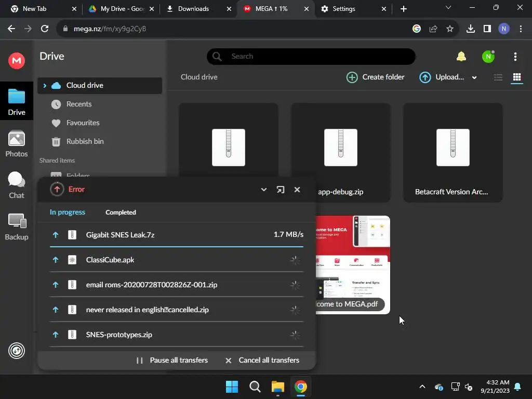Open the Photos section
This screenshot has width=532, height=399.
pos(16,143)
